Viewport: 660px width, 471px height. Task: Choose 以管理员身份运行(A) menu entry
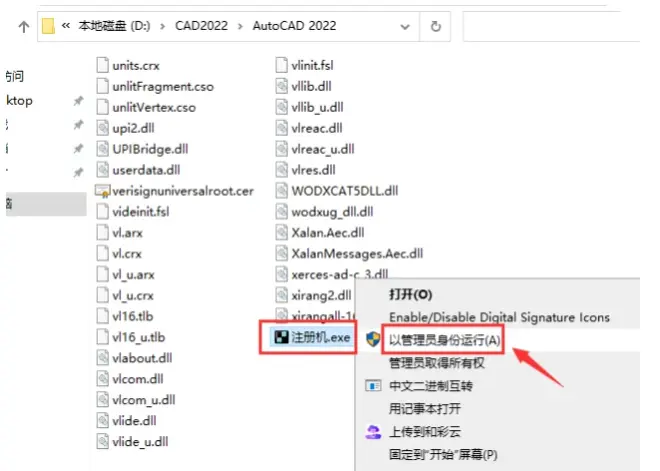coord(444,340)
